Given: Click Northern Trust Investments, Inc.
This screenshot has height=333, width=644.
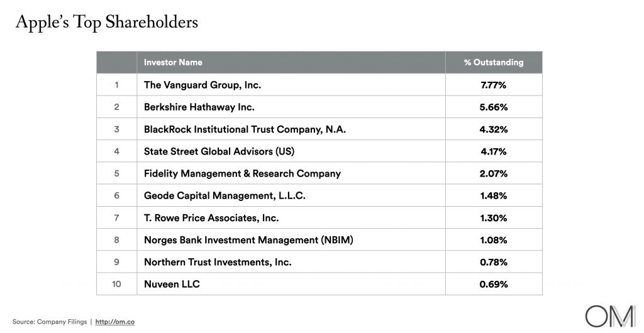Looking at the screenshot, I should 218,262.
